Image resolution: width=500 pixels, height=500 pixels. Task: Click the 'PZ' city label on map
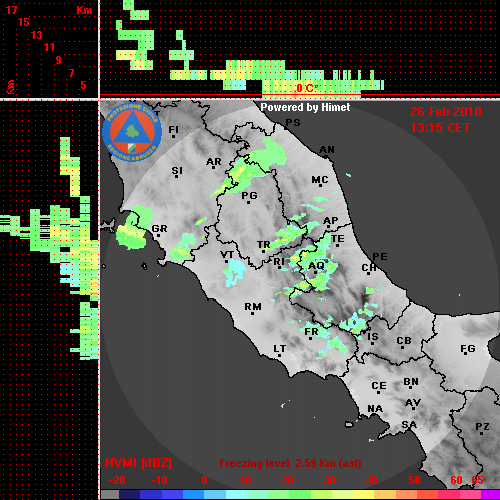click(x=482, y=426)
